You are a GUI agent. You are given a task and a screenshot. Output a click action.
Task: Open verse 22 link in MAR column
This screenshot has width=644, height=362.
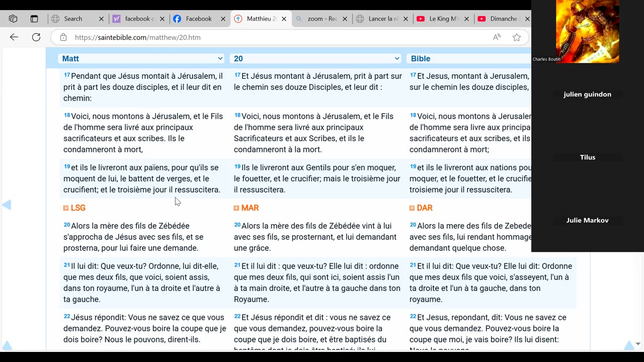tap(237, 316)
